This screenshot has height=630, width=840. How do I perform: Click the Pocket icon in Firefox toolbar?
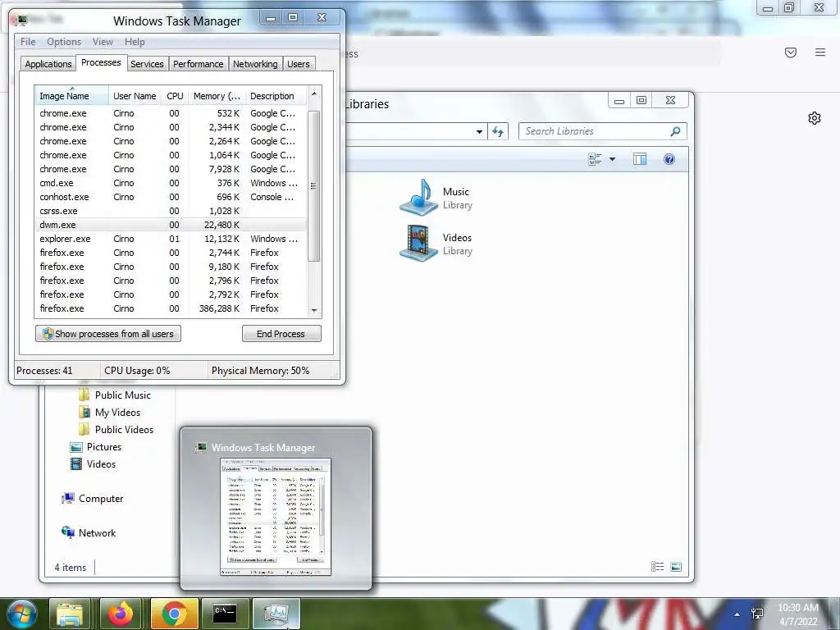(x=791, y=52)
